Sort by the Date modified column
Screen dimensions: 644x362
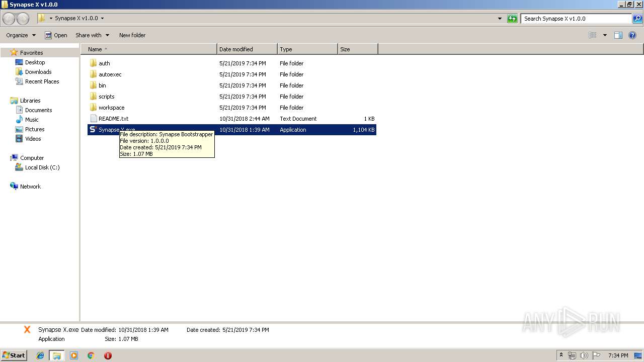(x=247, y=49)
